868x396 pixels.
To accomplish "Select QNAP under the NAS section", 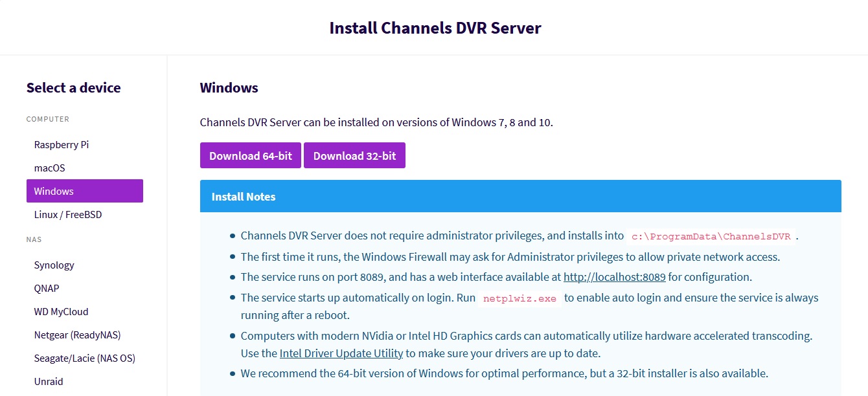I will pos(47,289).
